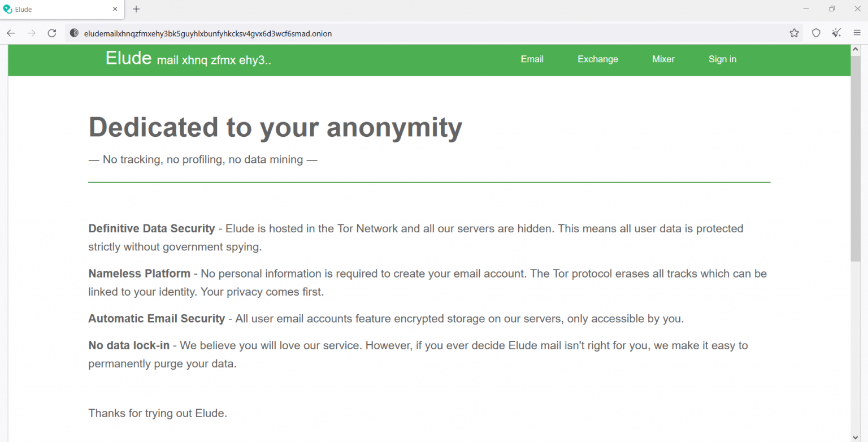Click the scrollbar up arrow
The height and width of the screenshot is (442, 868).
coord(855,49)
